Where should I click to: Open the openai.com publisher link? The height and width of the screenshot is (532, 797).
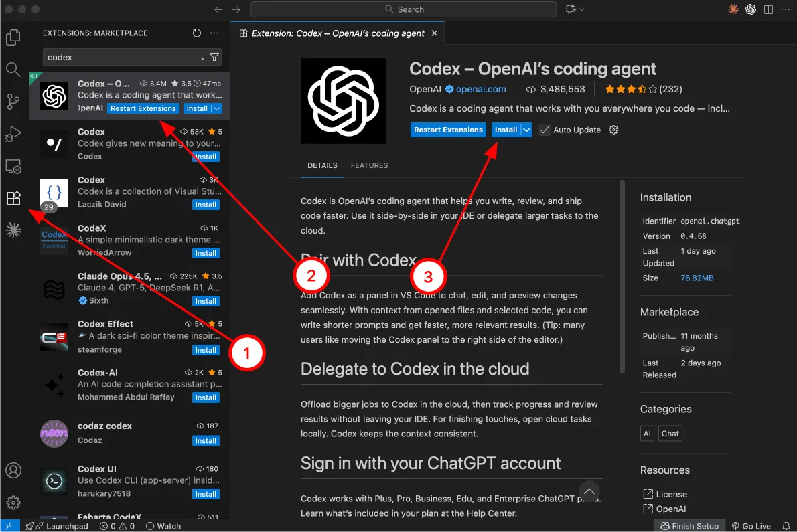click(x=480, y=89)
